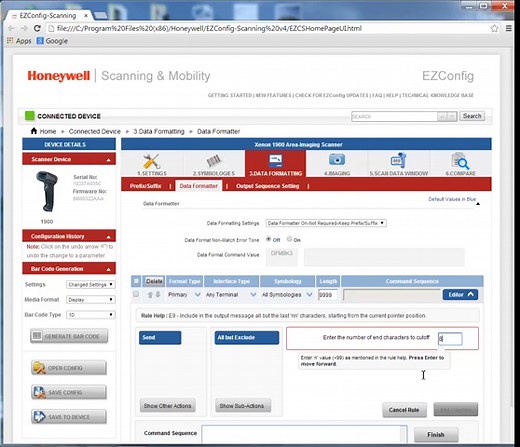Switch to Output Sequence Setting sub-tab
520x447 pixels.
click(267, 186)
